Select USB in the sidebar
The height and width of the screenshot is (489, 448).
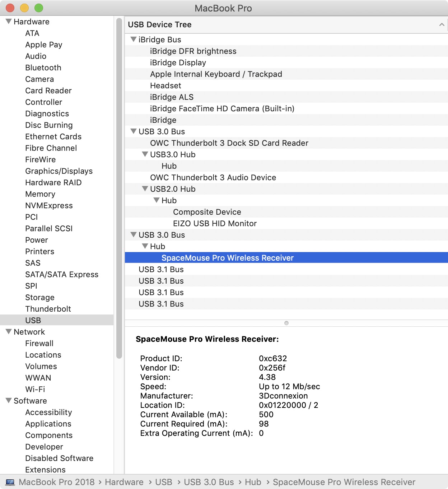pyautogui.click(x=57, y=320)
